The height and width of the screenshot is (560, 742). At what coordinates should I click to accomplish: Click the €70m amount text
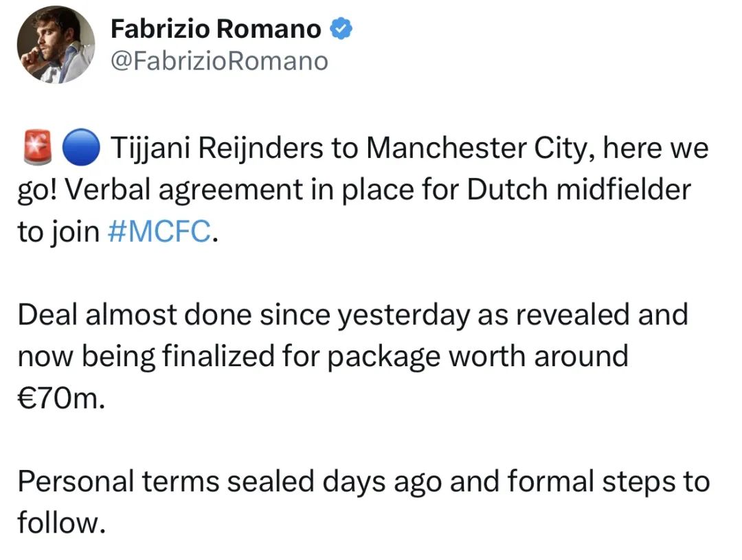coord(60,399)
